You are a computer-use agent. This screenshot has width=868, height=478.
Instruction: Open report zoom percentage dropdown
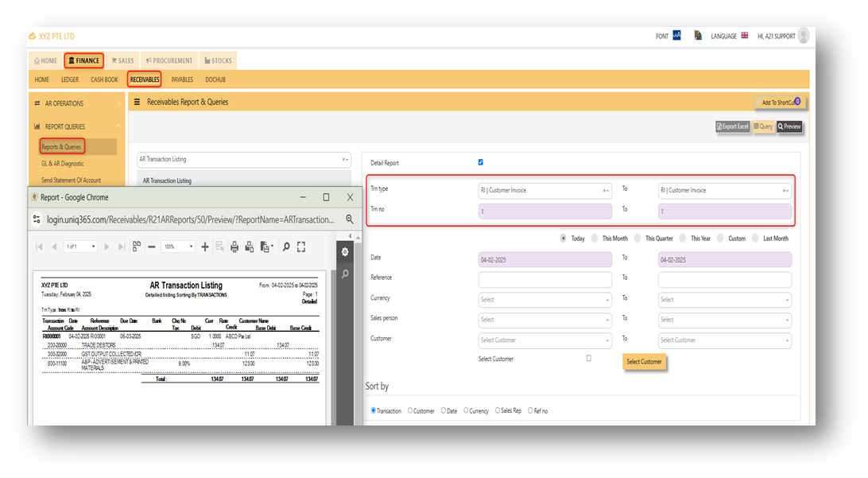179,247
